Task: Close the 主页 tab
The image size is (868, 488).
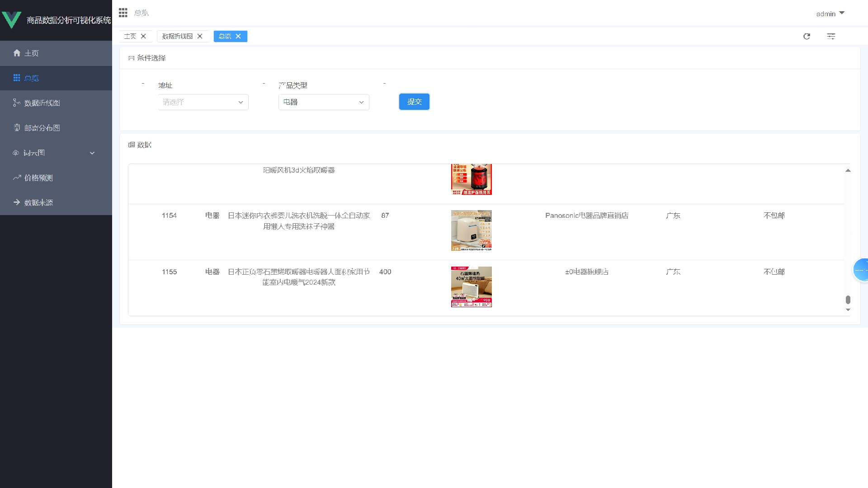Action: [x=143, y=36]
